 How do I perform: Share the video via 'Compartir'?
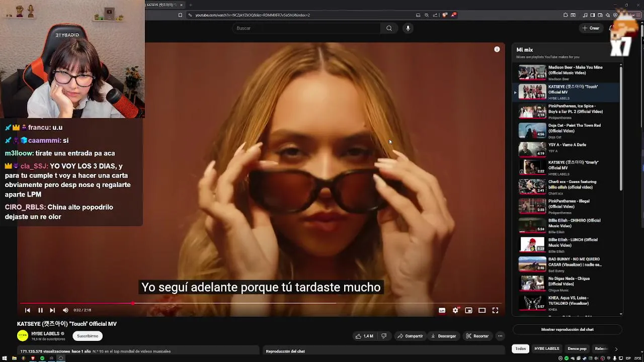[x=410, y=336]
